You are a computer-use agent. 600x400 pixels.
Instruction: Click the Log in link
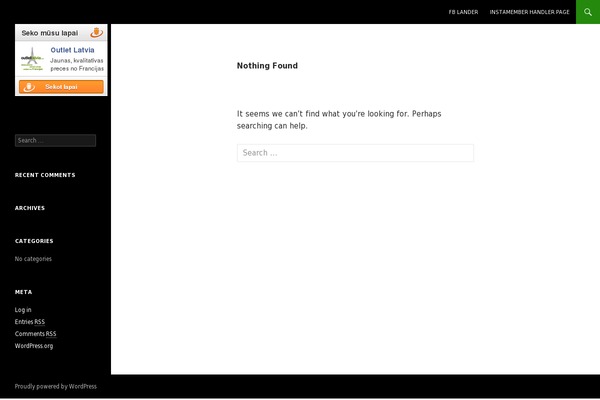[x=23, y=310]
